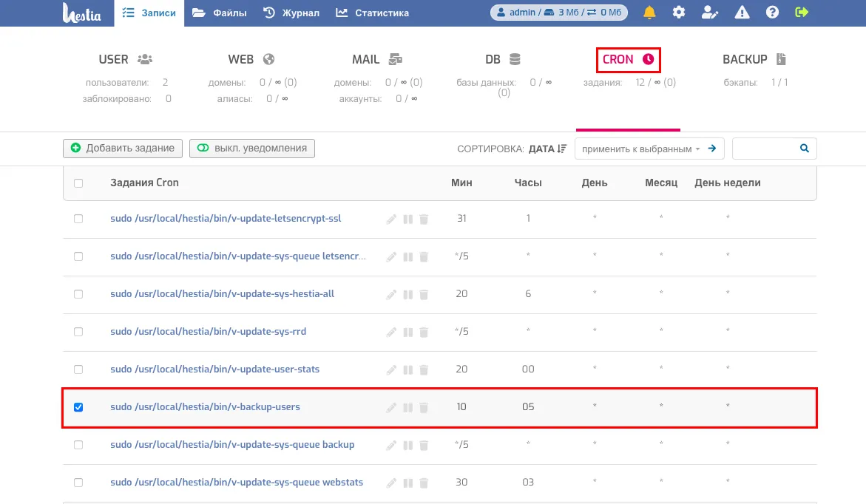The height and width of the screenshot is (504, 866).
Task: Open the Файлы top menu tab
Action: click(219, 13)
